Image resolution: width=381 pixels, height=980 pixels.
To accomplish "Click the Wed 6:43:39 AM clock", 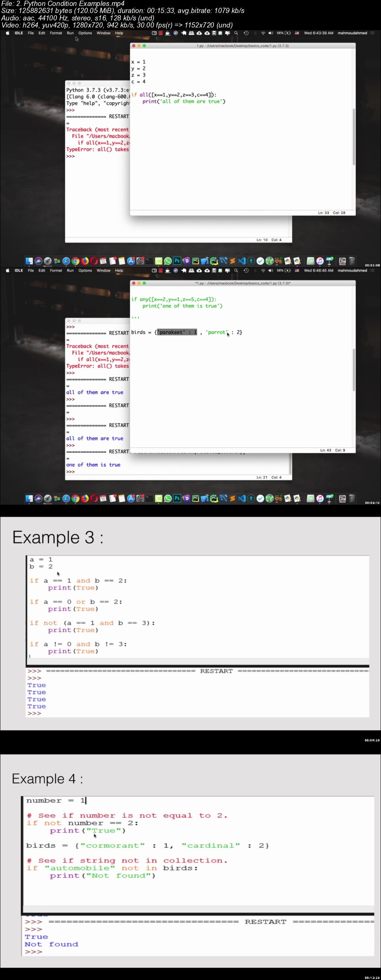I will pos(318,33).
